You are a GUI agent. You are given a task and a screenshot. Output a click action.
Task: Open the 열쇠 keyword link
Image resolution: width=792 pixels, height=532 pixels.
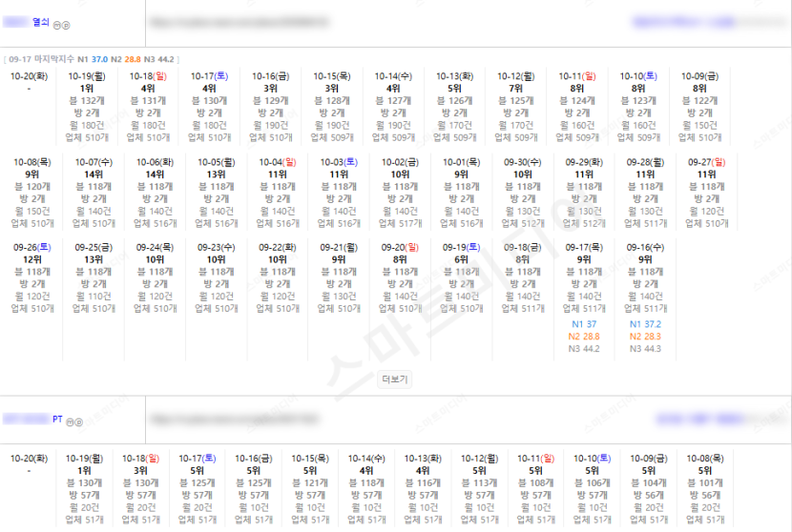(41, 22)
